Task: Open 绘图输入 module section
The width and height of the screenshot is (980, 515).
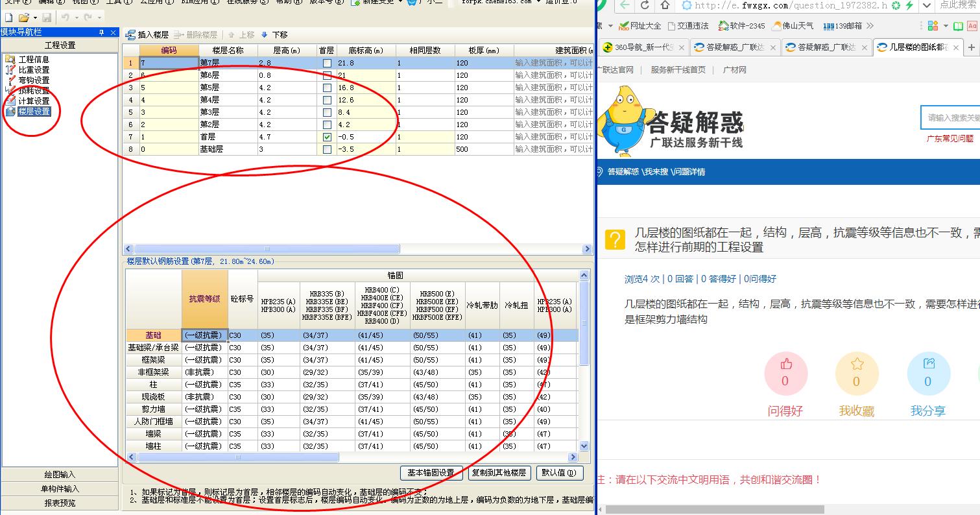Action: (x=60, y=475)
